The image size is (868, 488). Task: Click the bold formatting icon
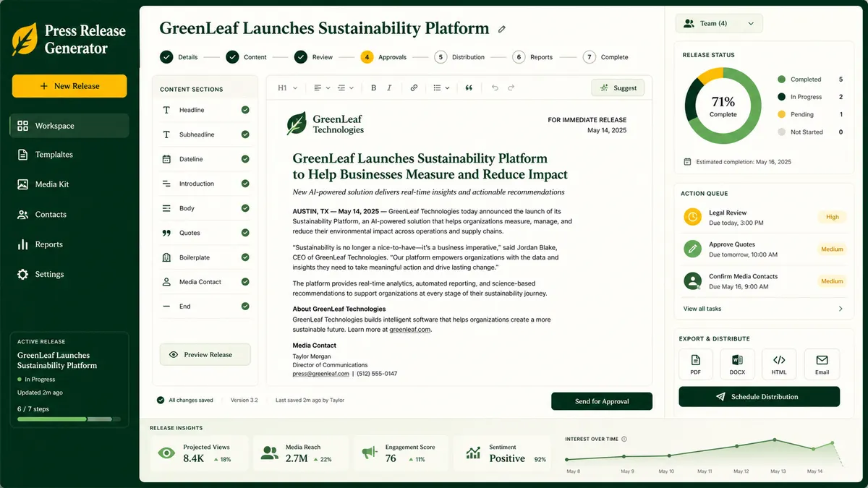tap(374, 87)
